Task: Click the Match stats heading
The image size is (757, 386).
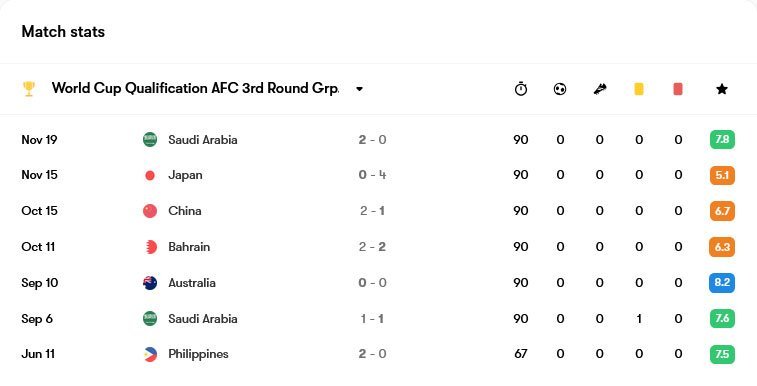Action: [x=63, y=32]
